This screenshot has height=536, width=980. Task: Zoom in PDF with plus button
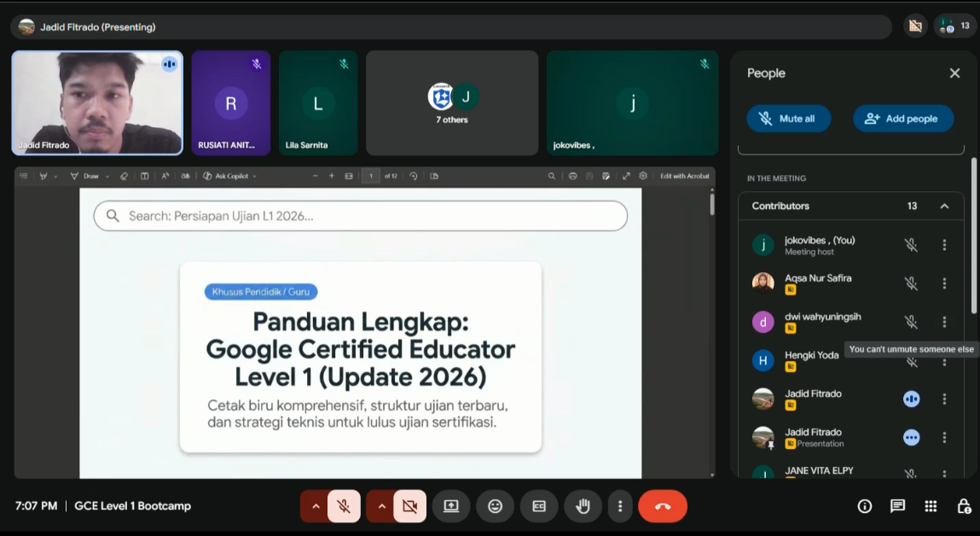point(331,177)
